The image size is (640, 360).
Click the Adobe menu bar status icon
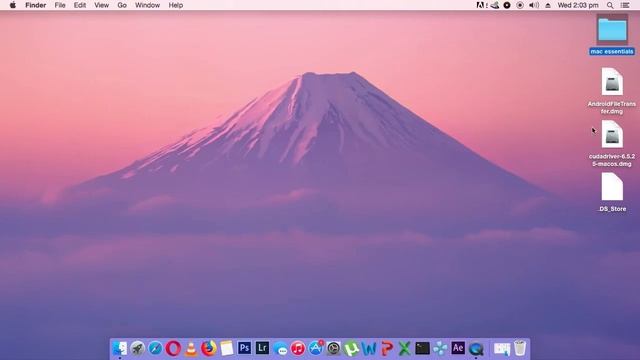point(482,5)
